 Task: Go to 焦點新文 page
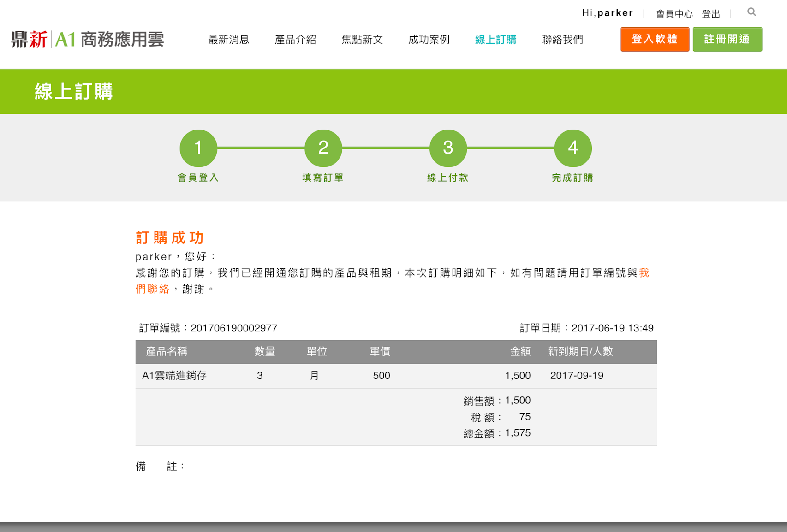(362, 40)
